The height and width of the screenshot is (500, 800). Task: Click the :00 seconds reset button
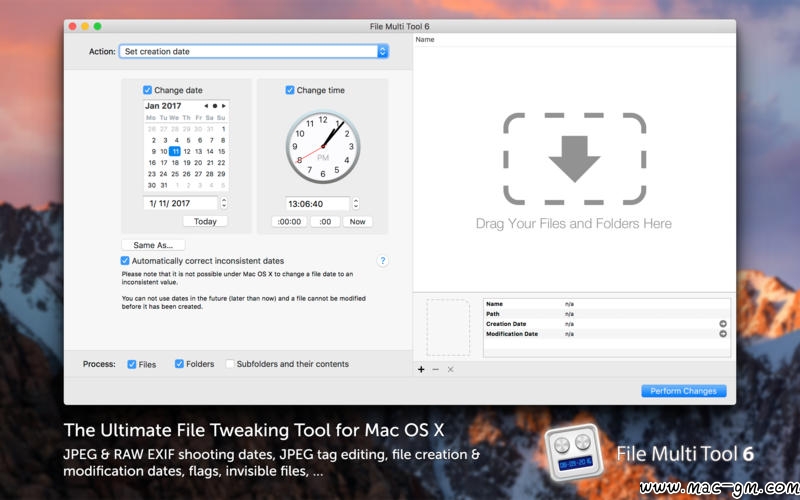pos(325,221)
